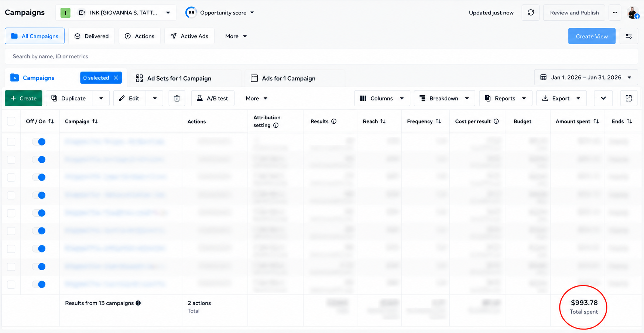Viewport: 644px width, 333px height.
Task: Click the Budget column header
Action: tap(523, 121)
